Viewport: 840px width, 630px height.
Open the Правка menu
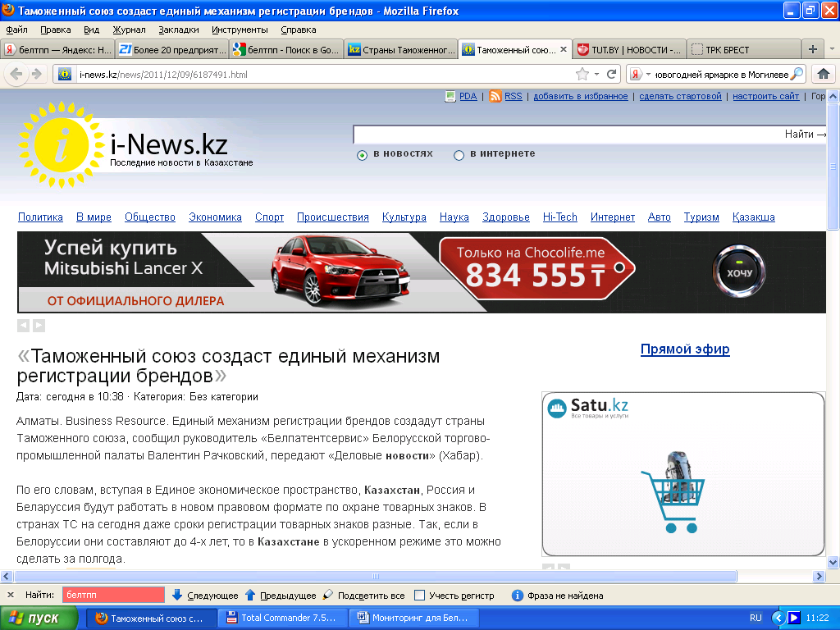tap(56, 30)
